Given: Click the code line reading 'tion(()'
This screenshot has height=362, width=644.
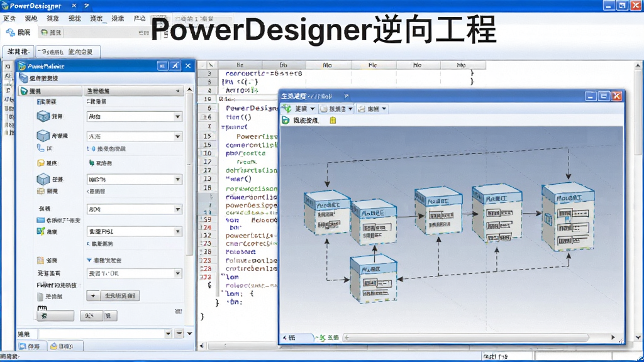Looking at the screenshot, I should click(238, 117).
